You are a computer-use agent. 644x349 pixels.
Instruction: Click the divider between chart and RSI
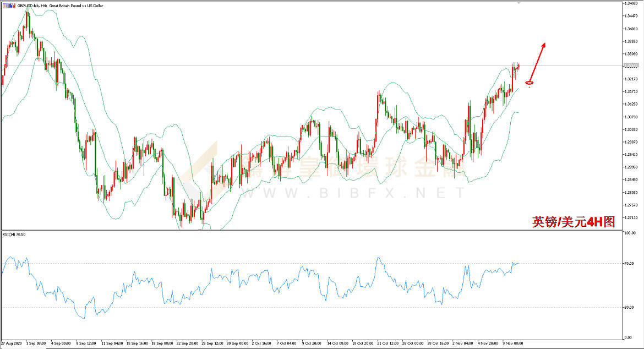[312, 230]
